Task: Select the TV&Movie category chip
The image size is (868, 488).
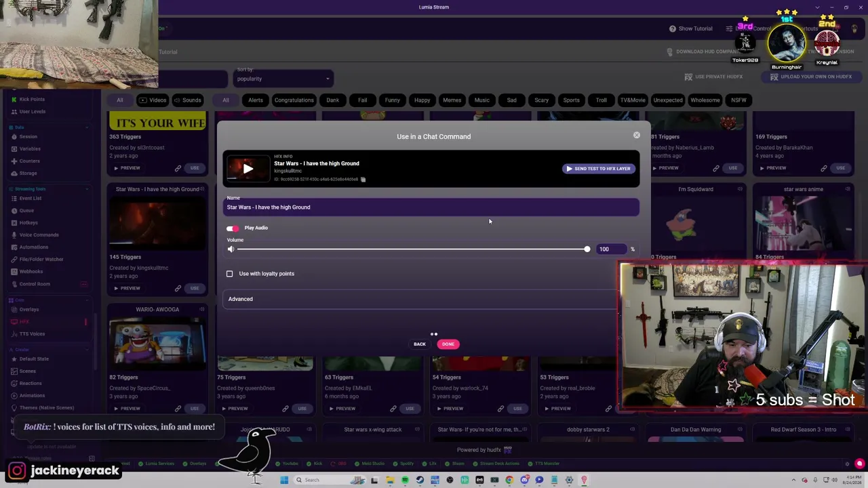Action: tap(633, 100)
